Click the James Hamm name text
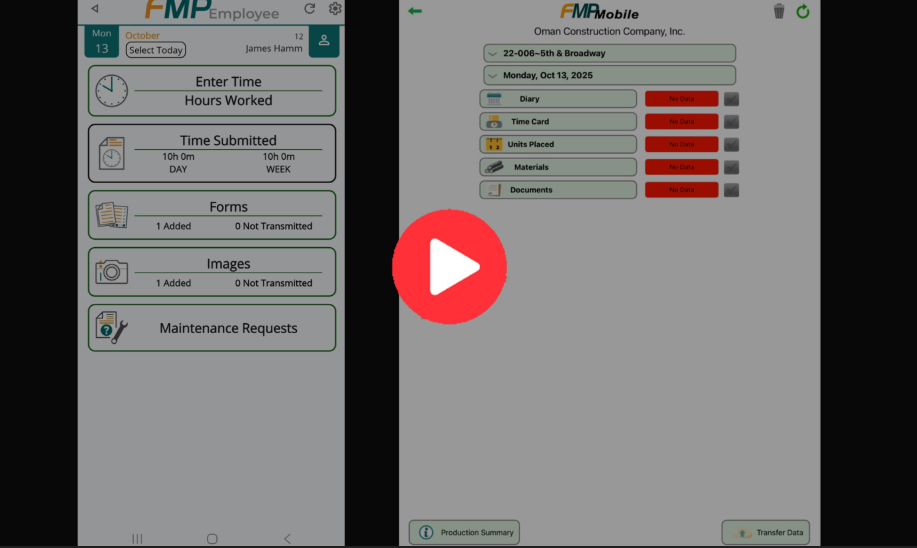This screenshot has width=917, height=548. click(274, 49)
